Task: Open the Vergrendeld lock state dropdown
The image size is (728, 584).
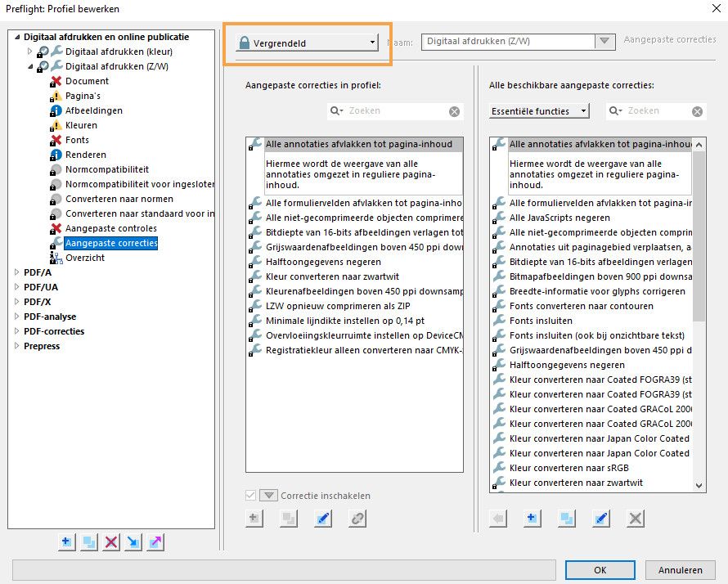Action: (x=307, y=43)
